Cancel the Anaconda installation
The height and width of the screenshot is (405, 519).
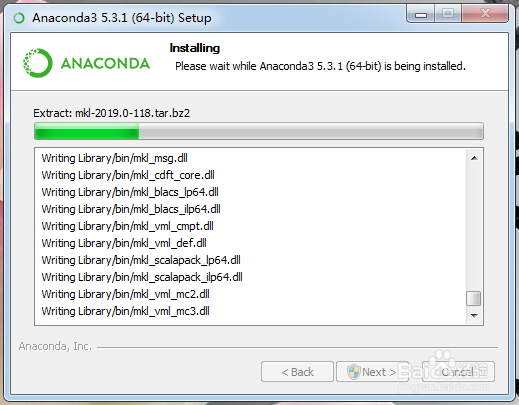pyautogui.click(x=458, y=372)
